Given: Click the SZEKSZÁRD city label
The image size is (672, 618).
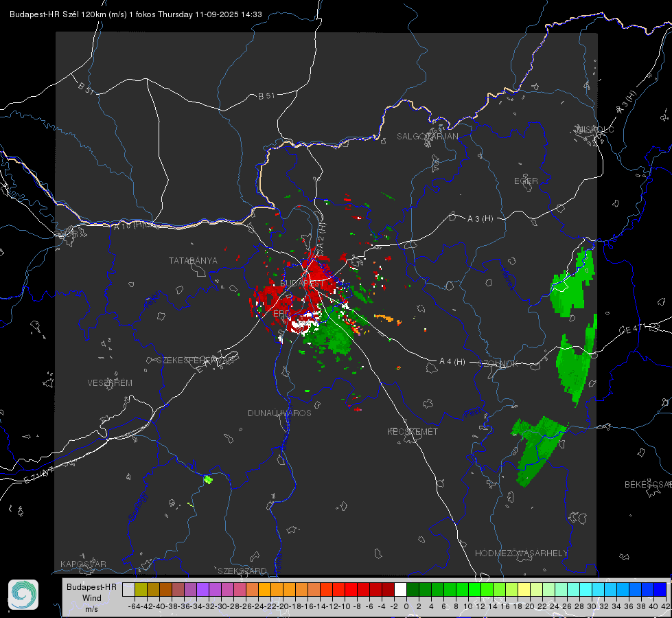Looking at the screenshot, I should point(242,571).
